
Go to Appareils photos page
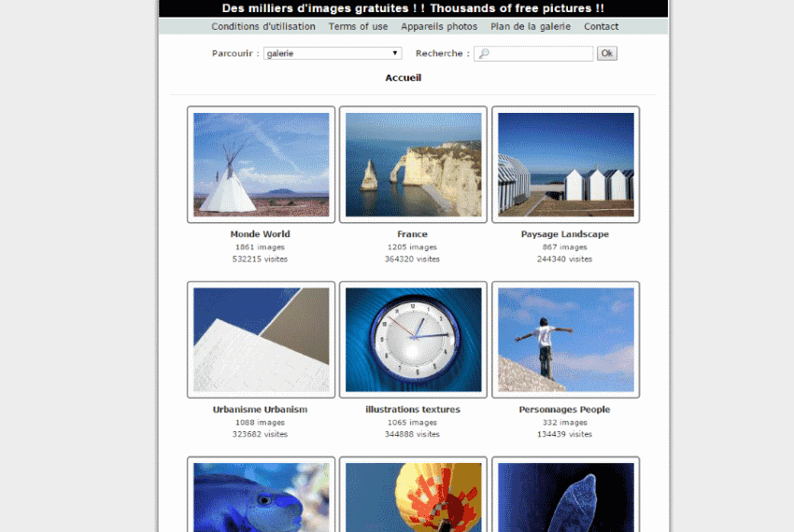pyautogui.click(x=439, y=26)
